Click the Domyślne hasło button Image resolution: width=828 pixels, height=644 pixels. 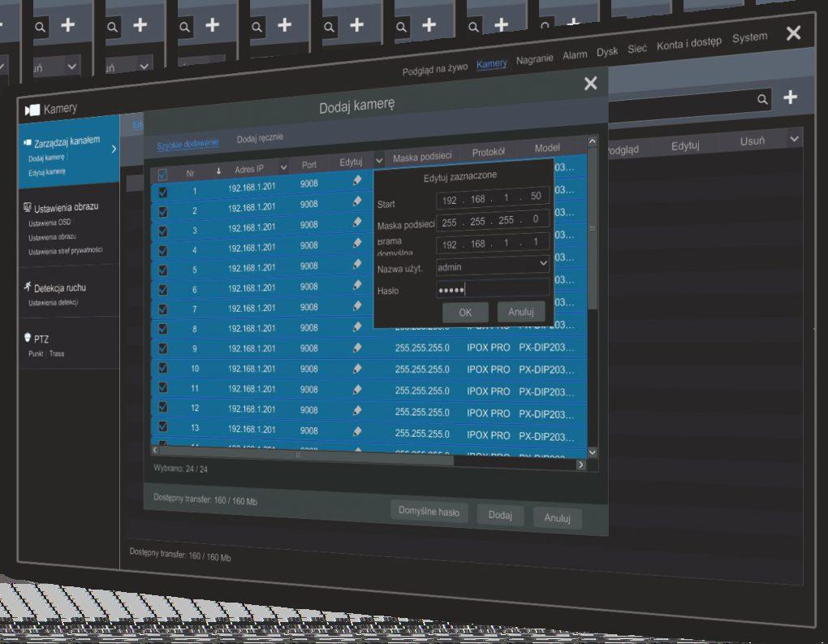[429, 512]
